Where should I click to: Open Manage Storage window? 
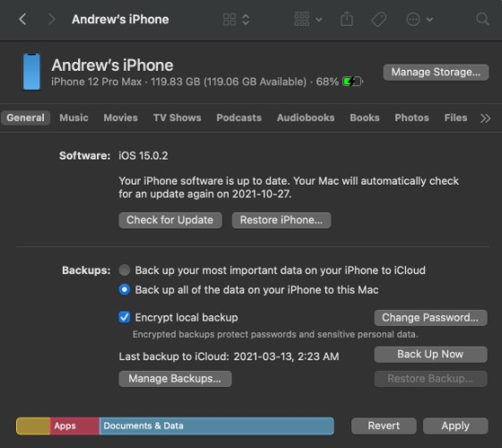pyautogui.click(x=436, y=73)
